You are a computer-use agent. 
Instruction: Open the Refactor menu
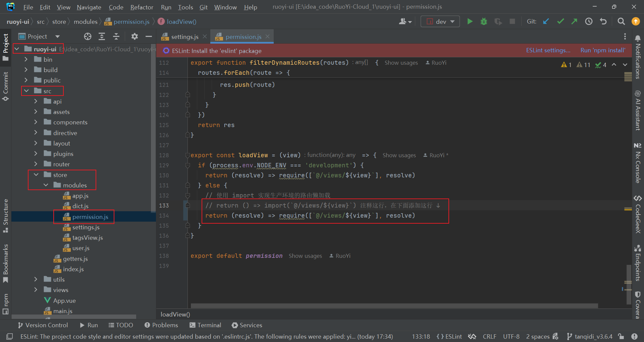coord(142,7)
